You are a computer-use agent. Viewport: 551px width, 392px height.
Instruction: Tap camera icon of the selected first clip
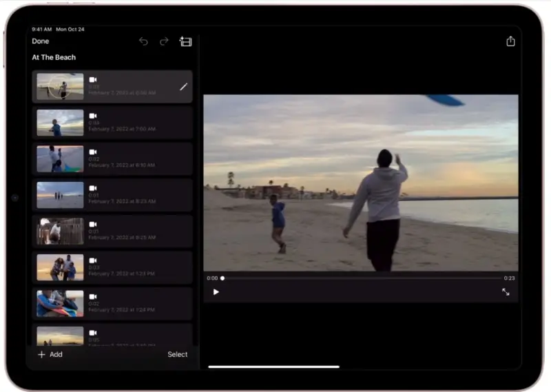93,79
